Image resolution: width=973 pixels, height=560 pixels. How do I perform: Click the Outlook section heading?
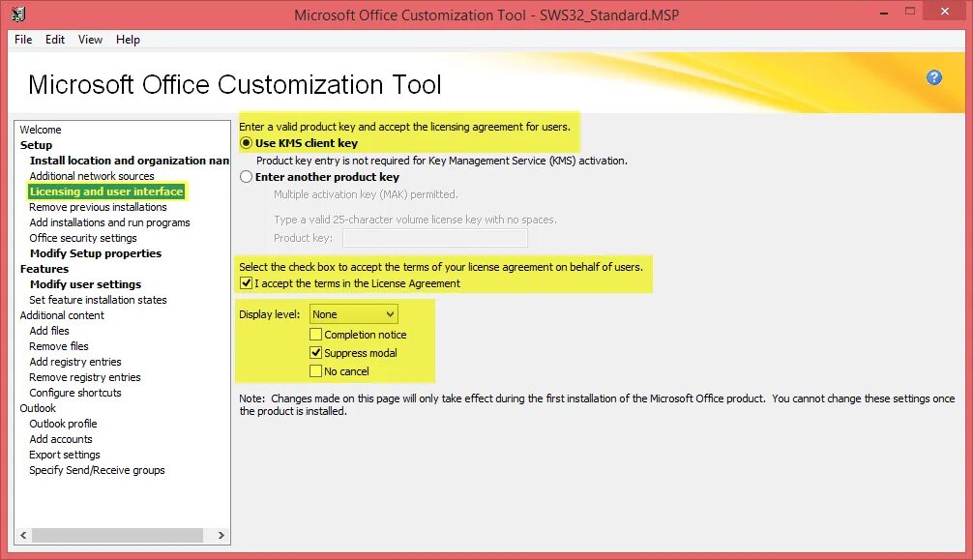point(38,408)
